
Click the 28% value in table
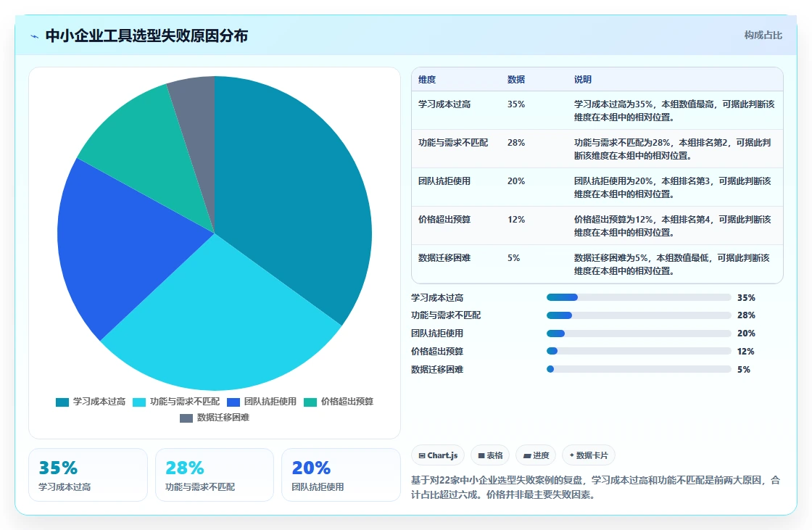[x=516, y=143]
